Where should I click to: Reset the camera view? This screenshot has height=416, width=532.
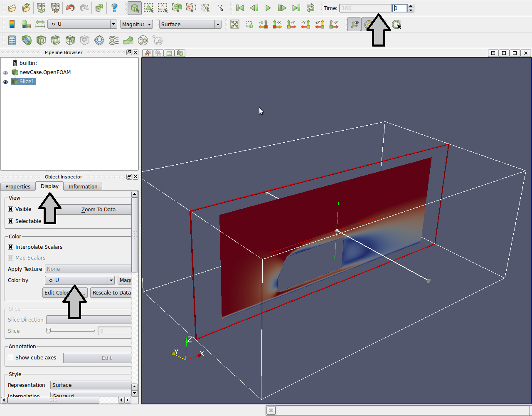coord(235,24)
